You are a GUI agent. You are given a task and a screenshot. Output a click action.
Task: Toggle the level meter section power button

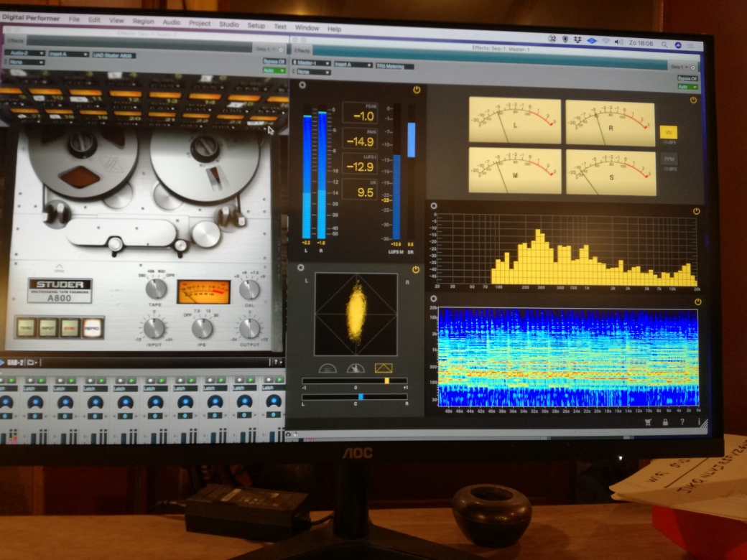point(417,90)
